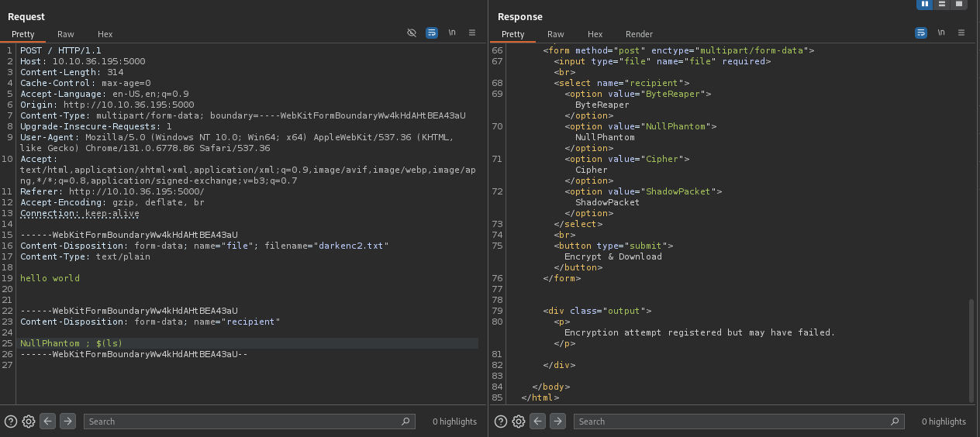The width and height of the screenshot is (980, 437).
Task: Select the side-by-side layout icon
Action: click(x=924, y=4)
